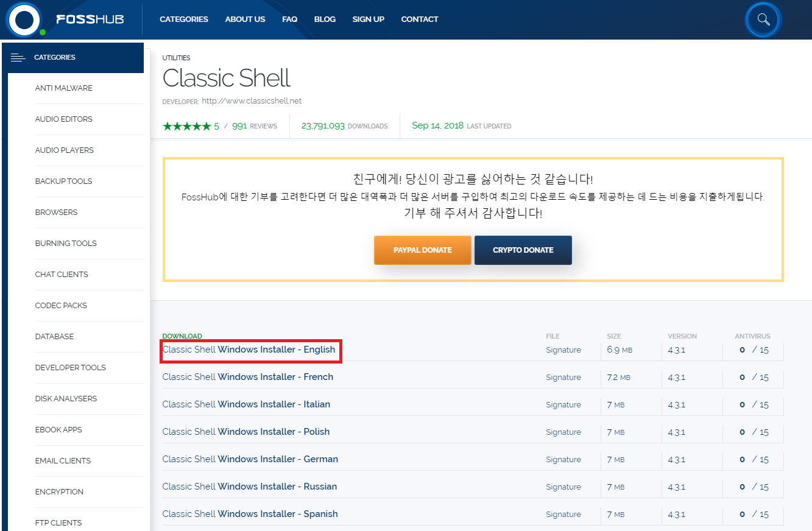Click the FossHub wordmark
The height and width of the screenshot is (531, 812).
tap(90, 19)
